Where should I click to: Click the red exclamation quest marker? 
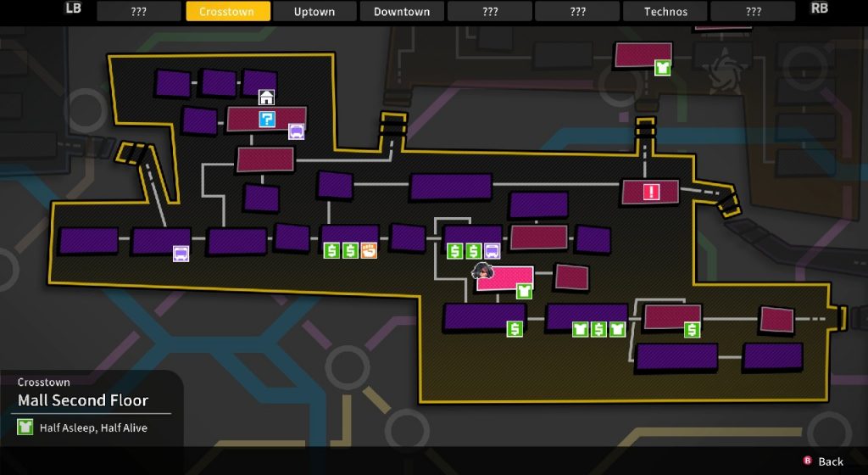click(651, 192)
